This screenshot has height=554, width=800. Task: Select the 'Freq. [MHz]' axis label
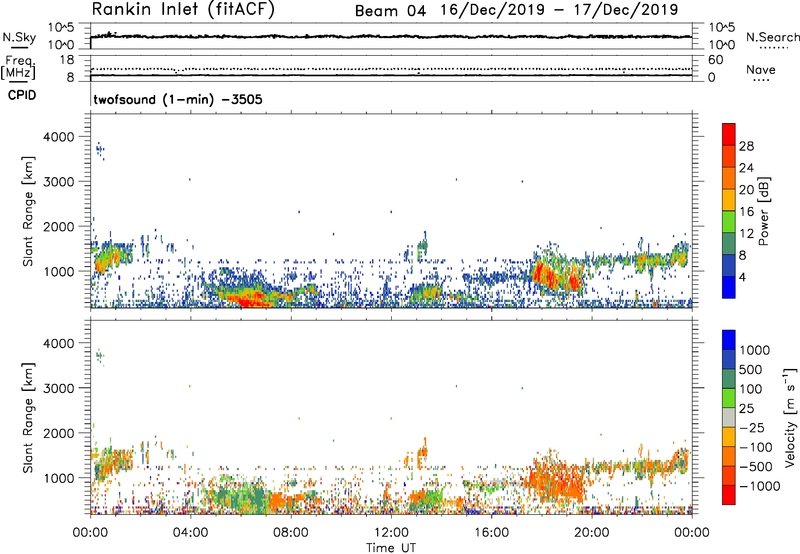18,67
